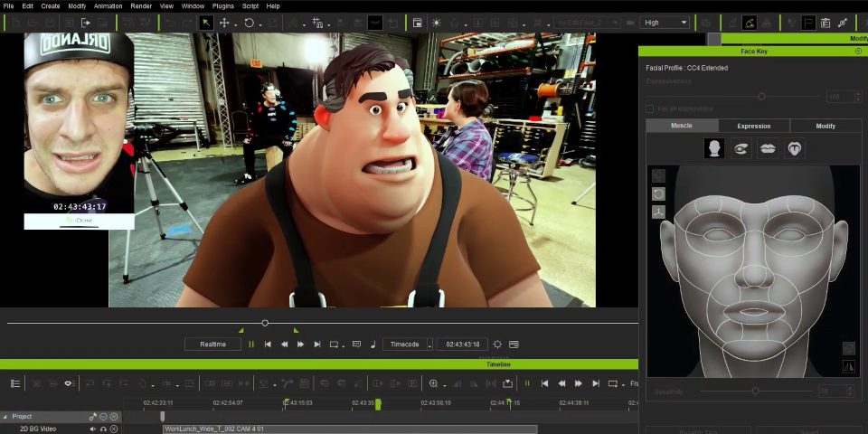Open the High render quality dropdown
This screenshot has height=434, width=868.
[x=665, y=23]
